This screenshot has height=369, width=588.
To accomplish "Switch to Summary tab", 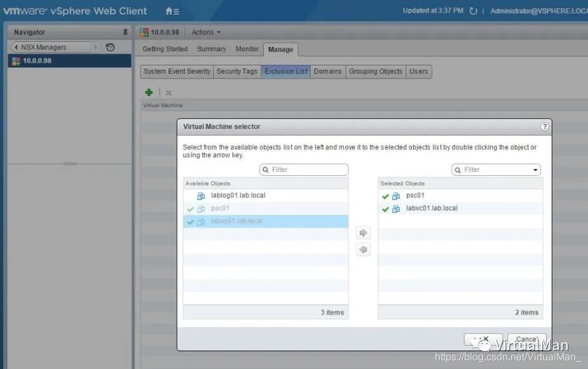I will pyautogui.click(x=212, y=49).
